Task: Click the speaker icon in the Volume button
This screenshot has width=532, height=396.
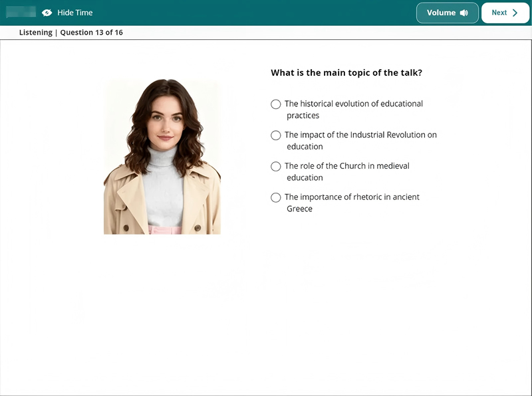Action: [464, 13]
